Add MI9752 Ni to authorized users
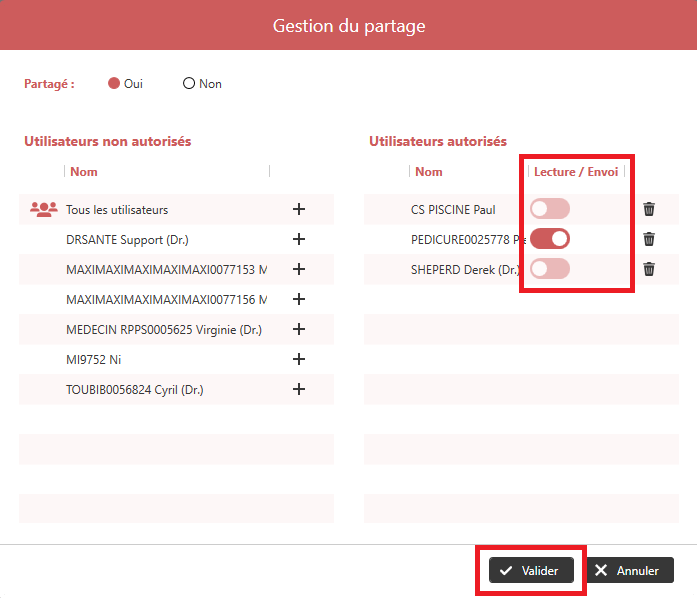The height and width of the screenshot is (598, 697). pyautogui.click(x=298, y=359)
